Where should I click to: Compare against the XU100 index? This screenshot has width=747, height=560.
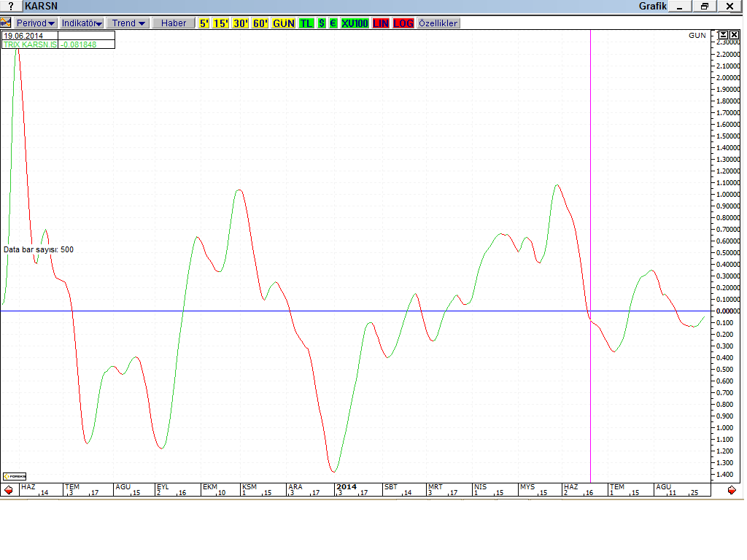(x=355, y=23)
